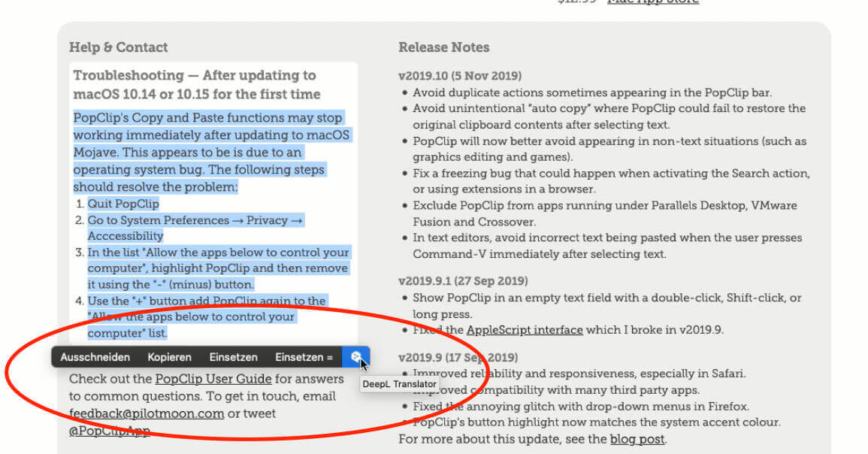Click the v2019.9 (17 Sep 2019) heading
Viewport: 868px width, 454px height.
point(458,357)
